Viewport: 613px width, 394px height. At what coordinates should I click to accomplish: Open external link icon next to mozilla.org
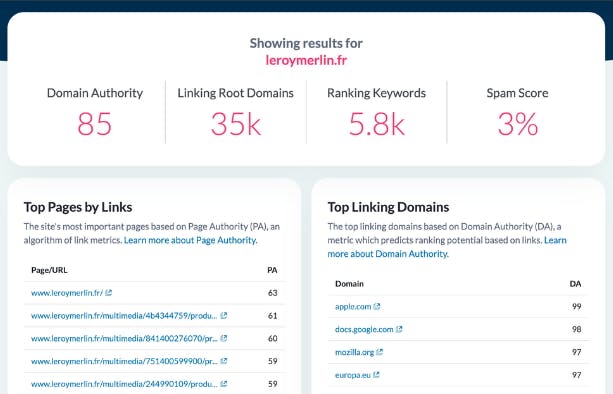pyautogui.click(x=380, y=352)
